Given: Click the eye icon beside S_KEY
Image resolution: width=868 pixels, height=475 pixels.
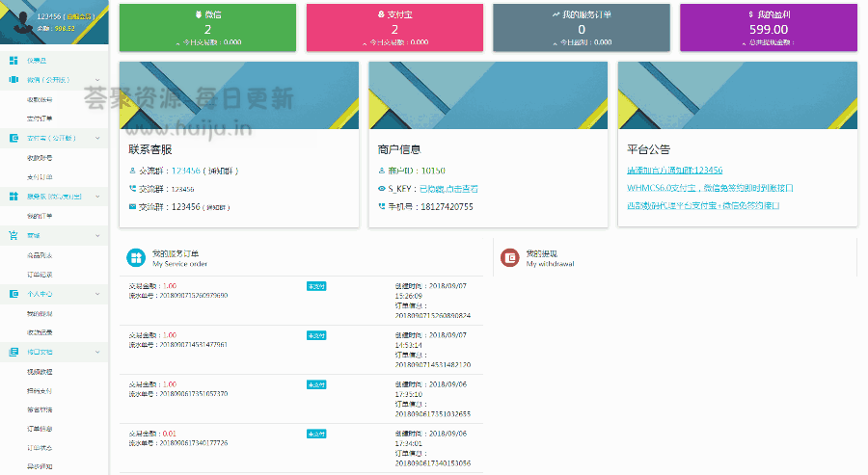Looking at the screenshot, I should click(381, 189).
